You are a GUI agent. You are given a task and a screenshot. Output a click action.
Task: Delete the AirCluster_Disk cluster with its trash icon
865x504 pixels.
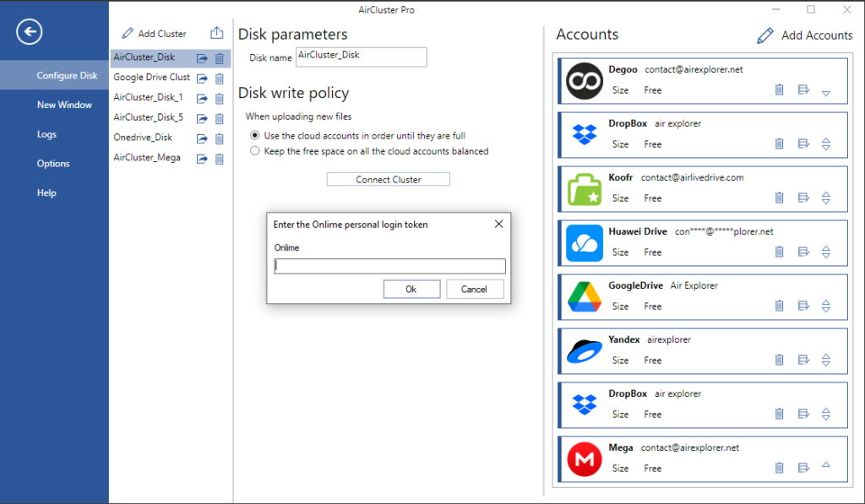click(x=220, y=58)
